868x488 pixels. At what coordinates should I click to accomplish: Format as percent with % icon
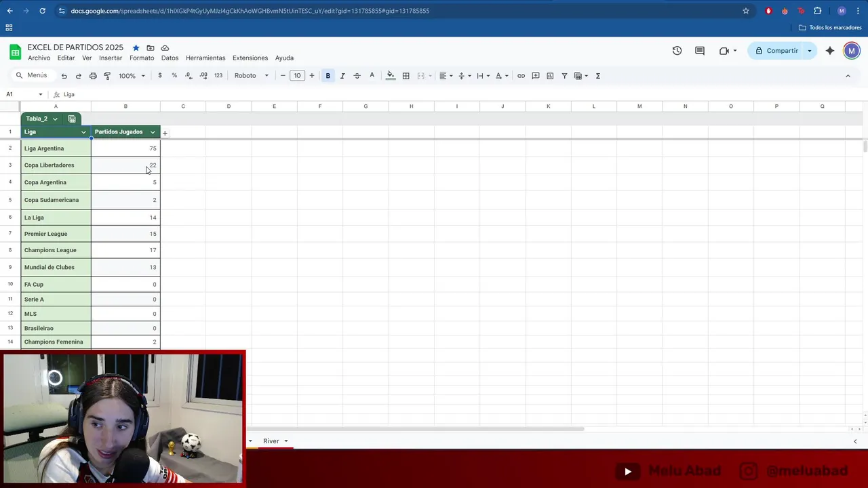pyautogui.click(x=174, y=76)
